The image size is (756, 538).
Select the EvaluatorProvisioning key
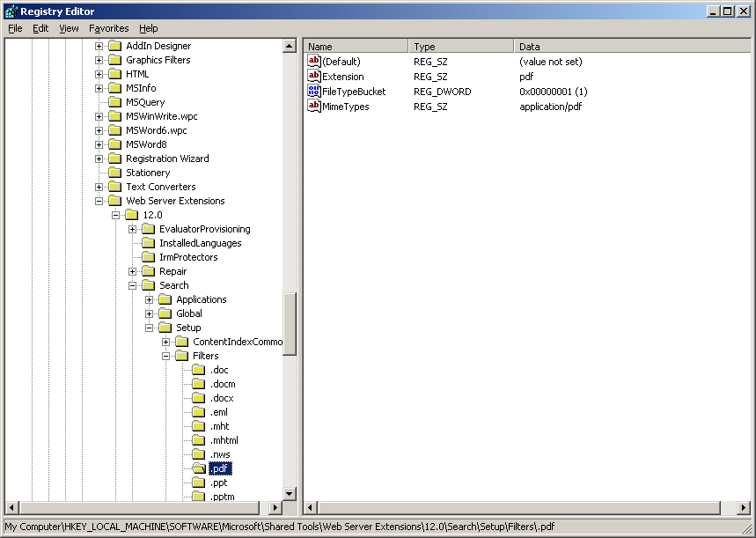coord(205,229)
